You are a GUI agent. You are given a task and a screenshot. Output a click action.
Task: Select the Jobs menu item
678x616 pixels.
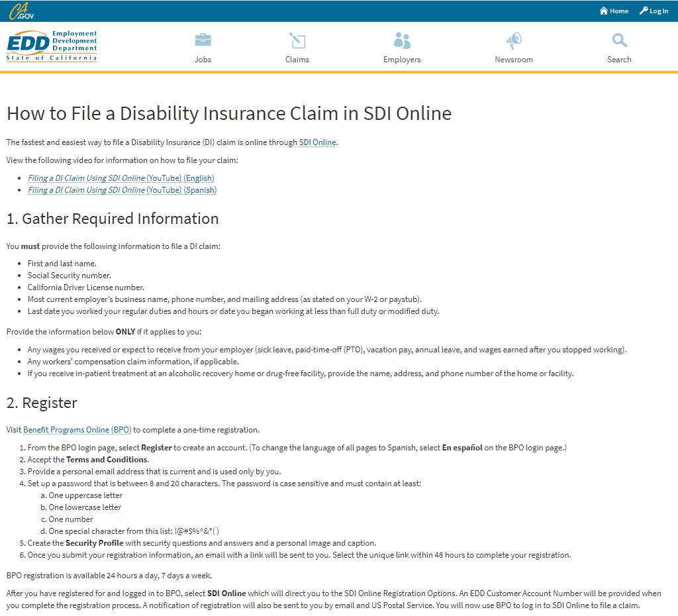point(203,59)
